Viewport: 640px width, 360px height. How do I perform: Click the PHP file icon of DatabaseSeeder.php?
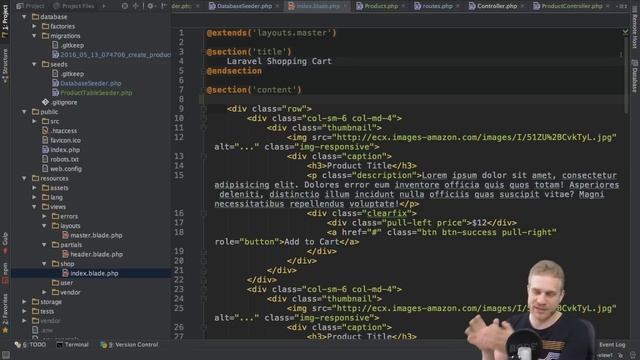coord(55,83)
